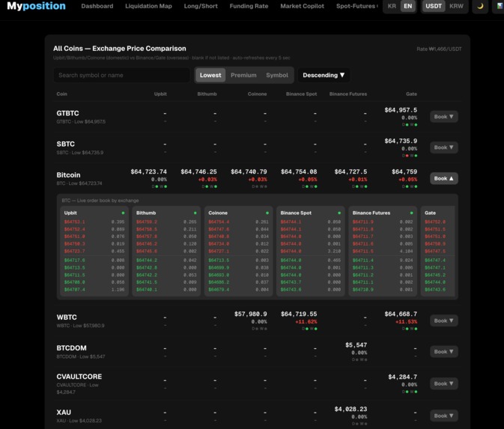Viewport: 504px width, 429px height.
Task: Click the Binance Futures column header
Action: tap(348, 94)
